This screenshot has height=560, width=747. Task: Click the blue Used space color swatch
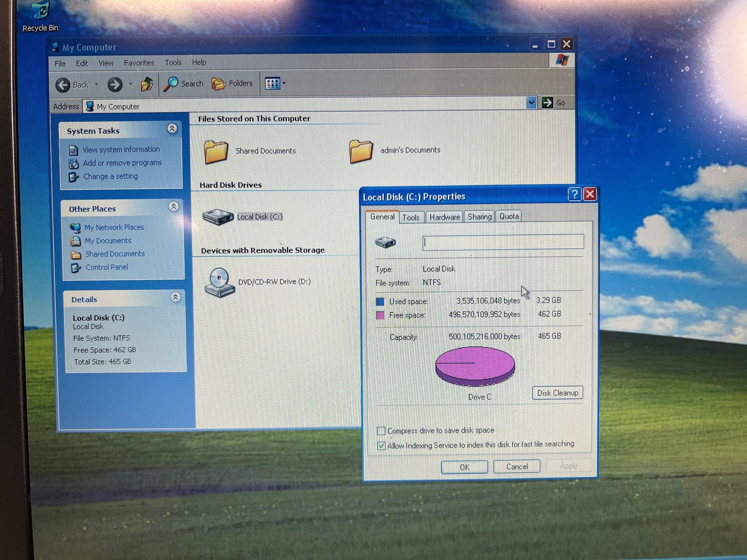pos(380,302)
